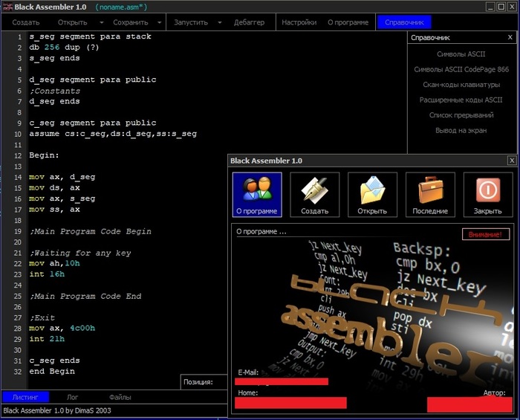520x420 pixels.
Task: Switch to the Файлы tab
Action: (120, 397)
